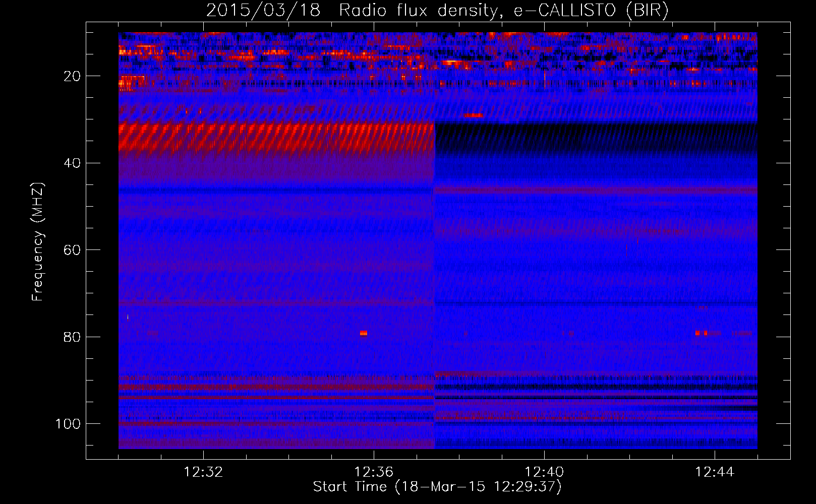Click the 12:32 time tick label
The height and width of the screenshot is (504, 816).
click(x=203, y=472)
